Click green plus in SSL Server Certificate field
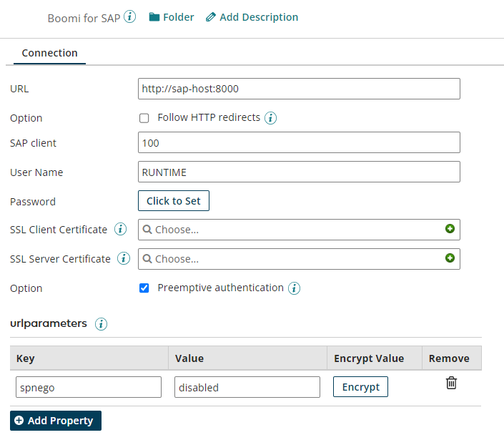Screen dimensions: 504x445 [x=450, y=258]
